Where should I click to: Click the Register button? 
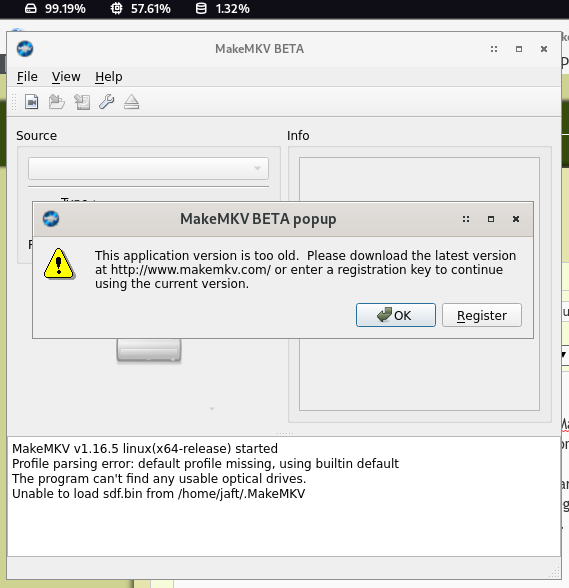click(482, 315)
